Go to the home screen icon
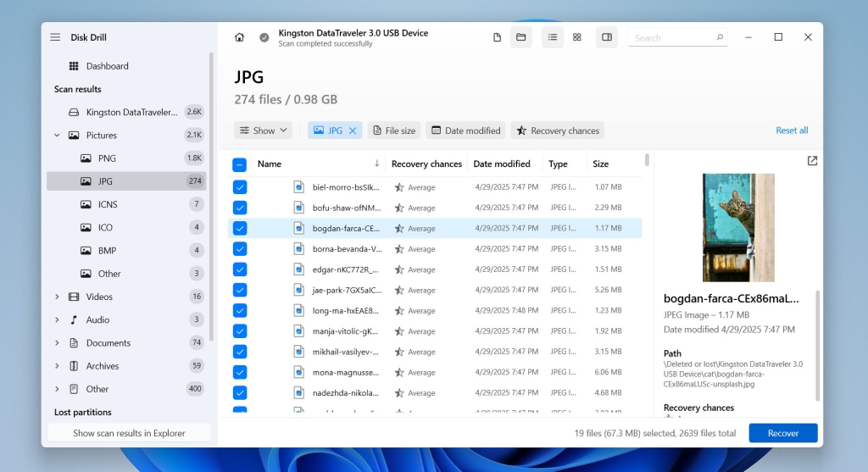This screenshot has width=868, height=472. coord(239,37)
